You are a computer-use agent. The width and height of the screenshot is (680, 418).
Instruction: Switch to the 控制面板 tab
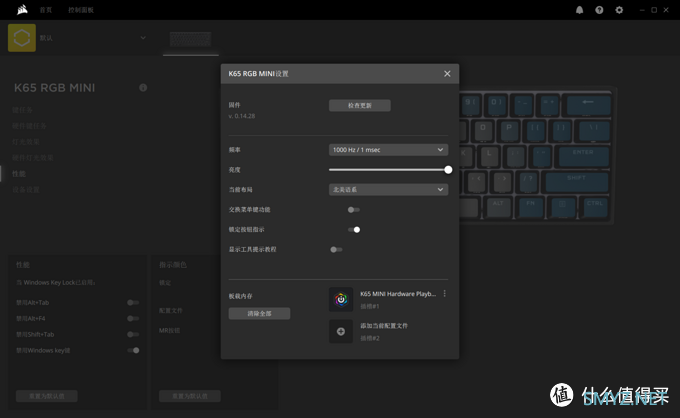tap(80, 9)
